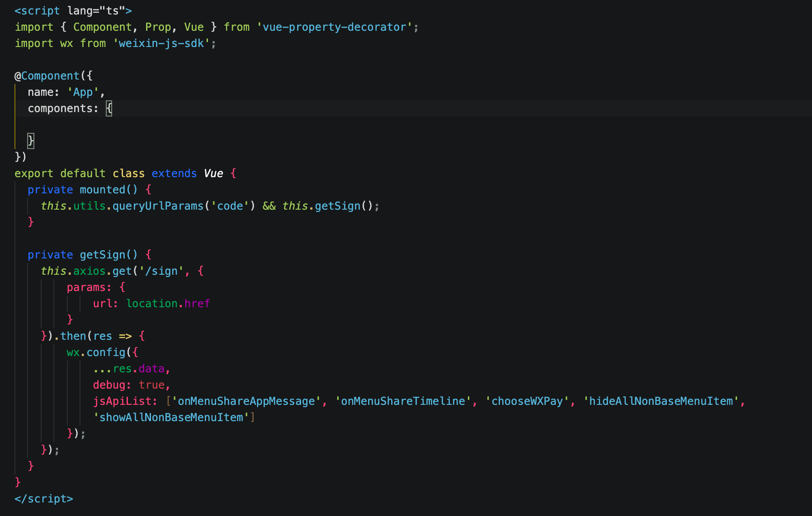The height and width of the screenshot is (516, 812).
Task: Click the 'App' name string
Action: pos(83,92)
